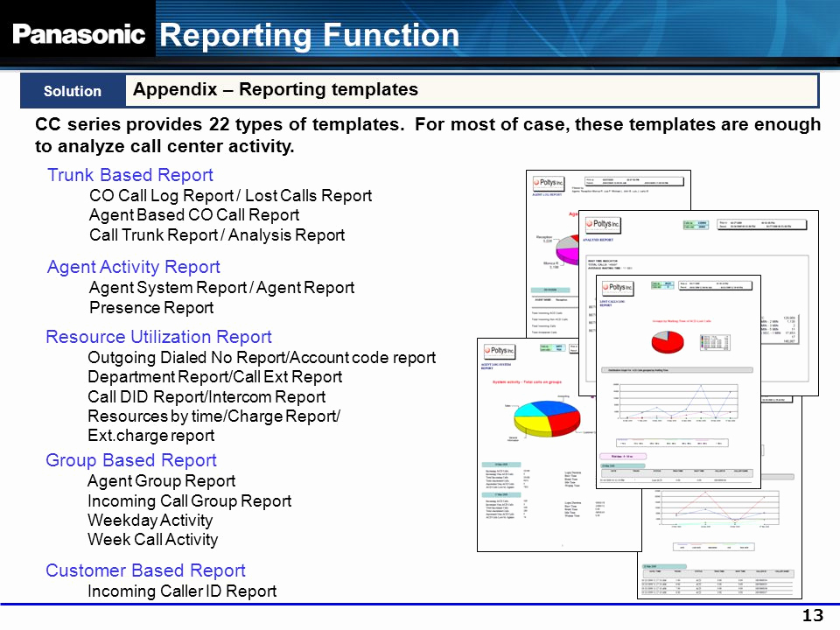Viewport: 840px width, 630px height.
Task: Select 'Department Report/Call Ext Report' line
Action: pyautogui.click(x=215, y=377)
